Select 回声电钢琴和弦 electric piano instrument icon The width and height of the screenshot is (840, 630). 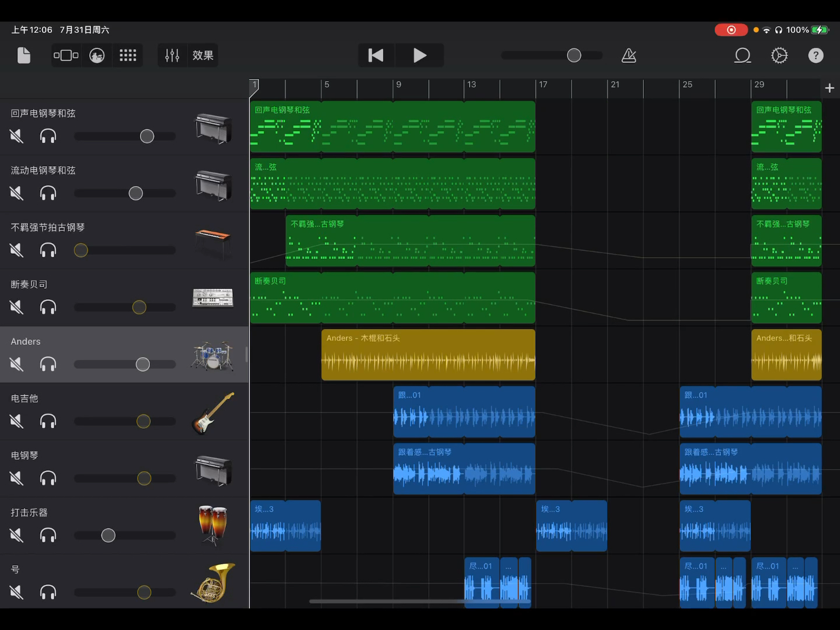pos(213,128)
